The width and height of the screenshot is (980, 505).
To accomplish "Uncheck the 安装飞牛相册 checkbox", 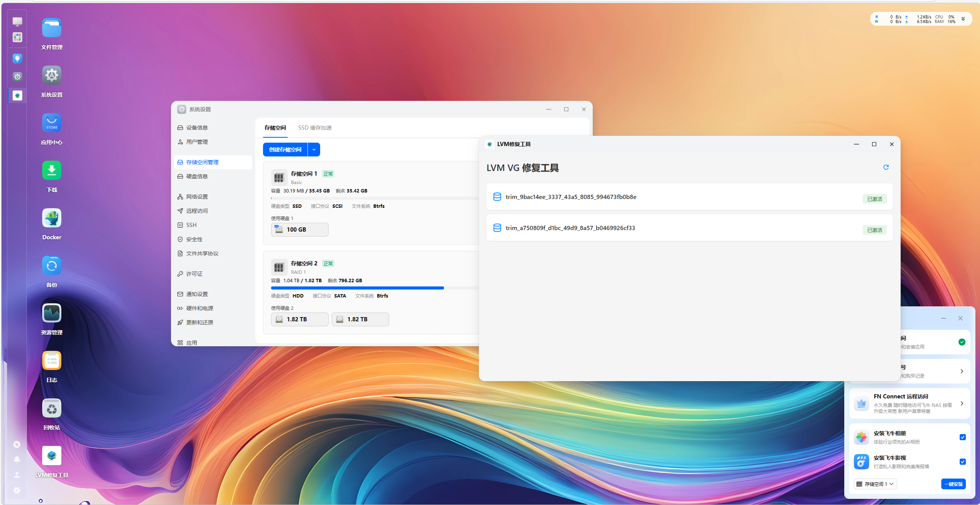I will [962, 437].
